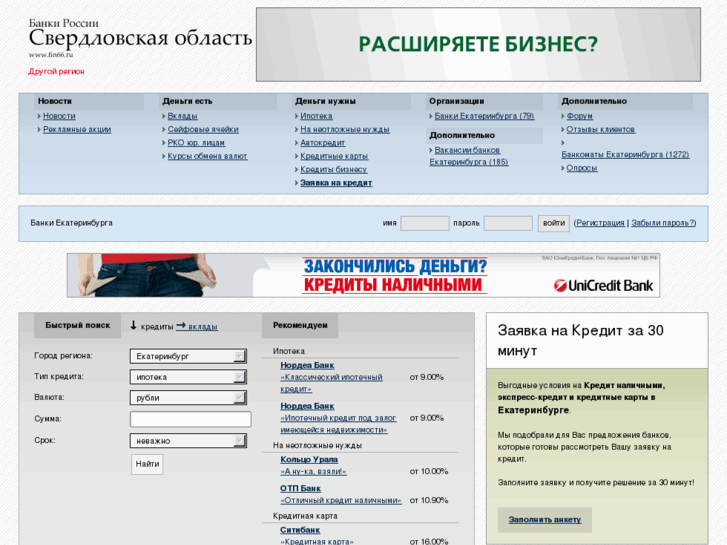This screenshot has height=545, width=727.
Task: Open Банки Екатеринбурга (79) link
Action: tap(484, 116)
